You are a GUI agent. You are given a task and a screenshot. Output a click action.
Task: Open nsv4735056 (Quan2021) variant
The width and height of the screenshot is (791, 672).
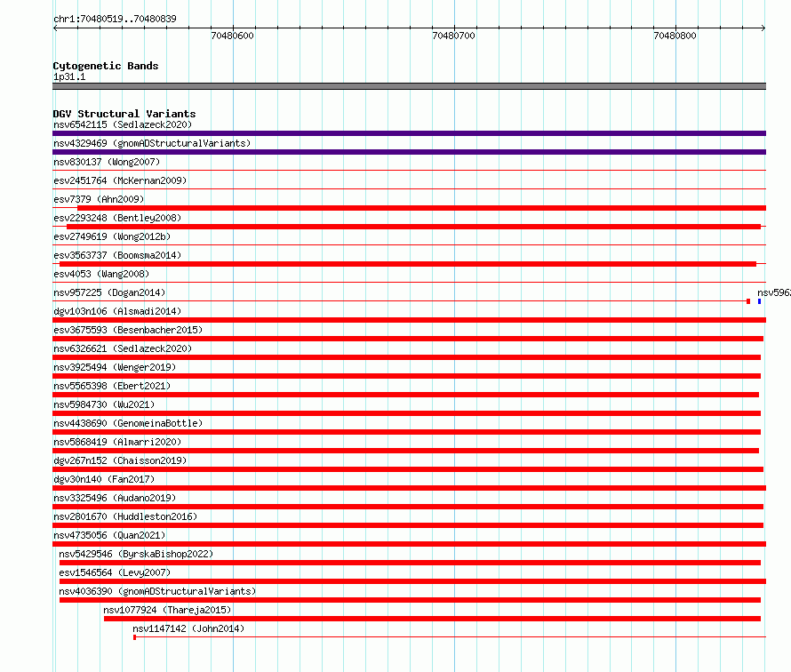pos(109,535)
